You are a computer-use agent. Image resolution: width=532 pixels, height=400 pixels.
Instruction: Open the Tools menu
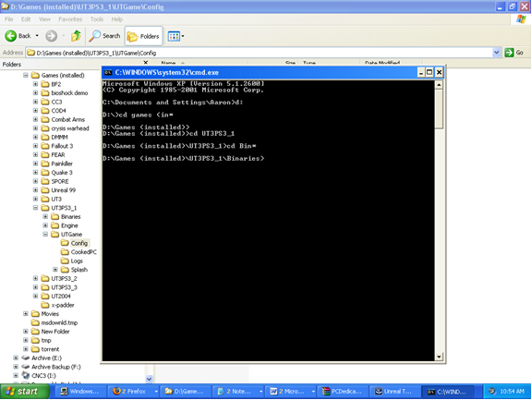click(97, 19)
